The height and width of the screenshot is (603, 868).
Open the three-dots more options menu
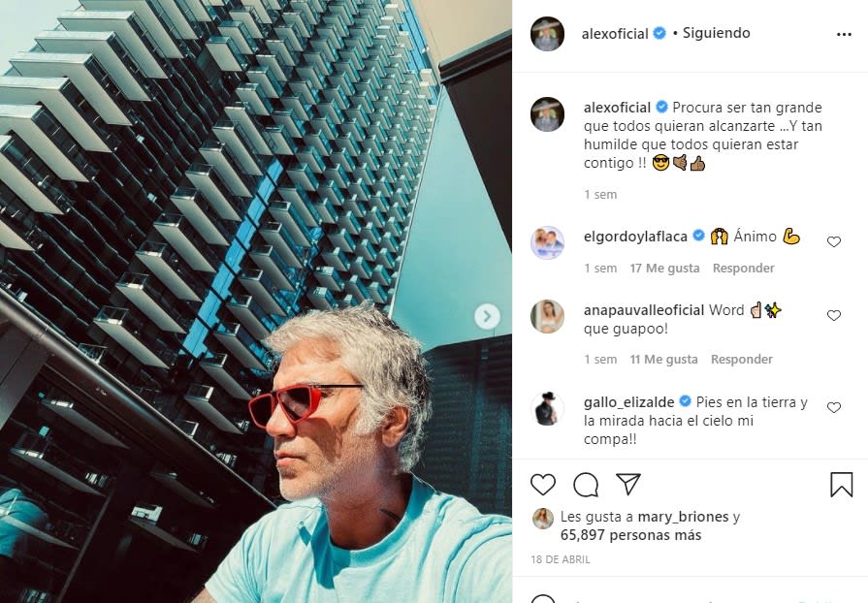click(x=844, y=34)
